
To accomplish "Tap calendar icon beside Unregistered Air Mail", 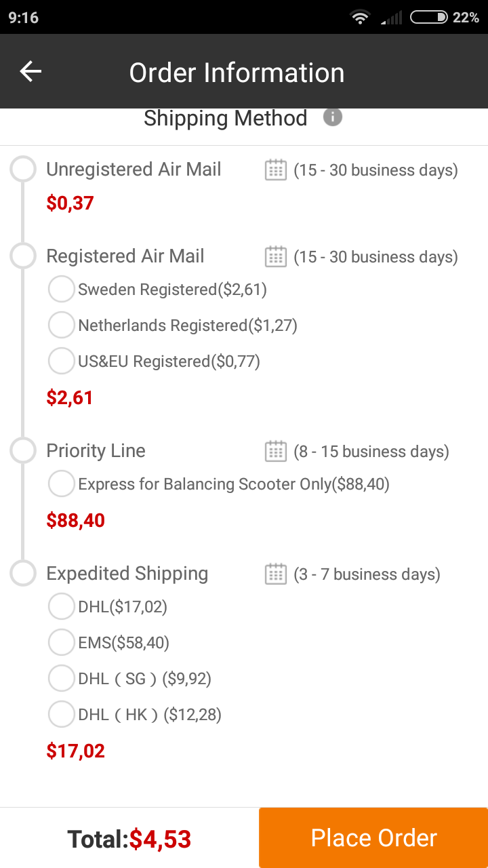I will tap(275, 170).
